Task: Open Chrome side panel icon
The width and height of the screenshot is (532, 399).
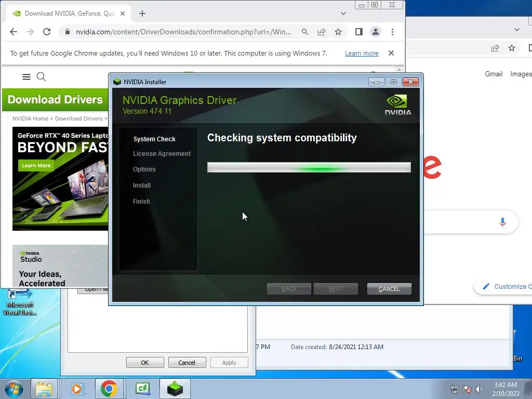Action: 358,32
